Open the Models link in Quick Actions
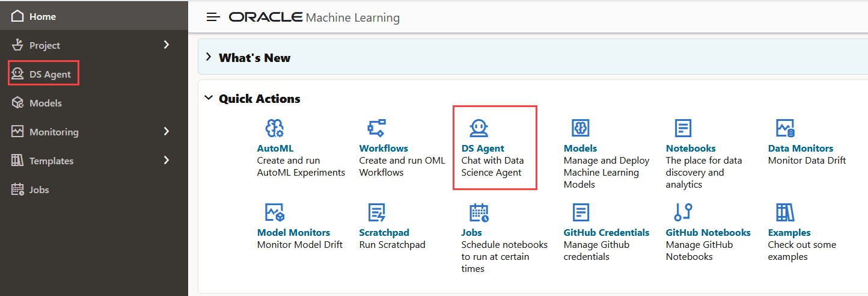868x296 pixels. [x=580, y=148]
